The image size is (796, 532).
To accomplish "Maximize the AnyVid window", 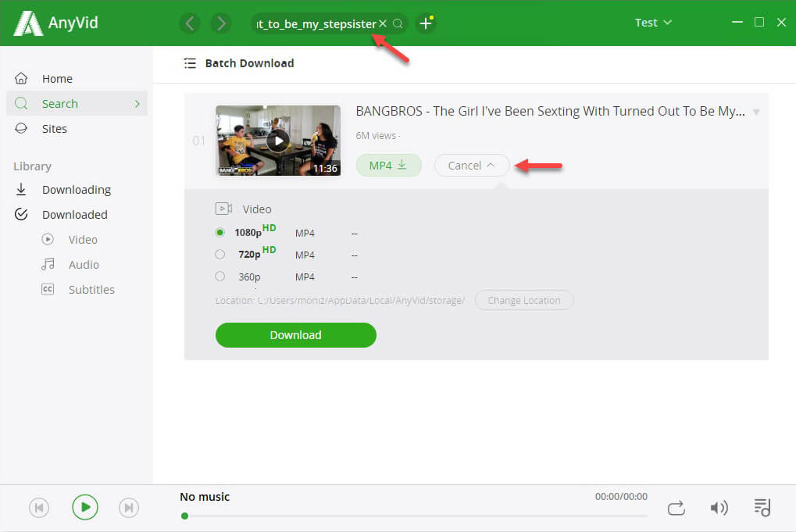I will (759, 23).
